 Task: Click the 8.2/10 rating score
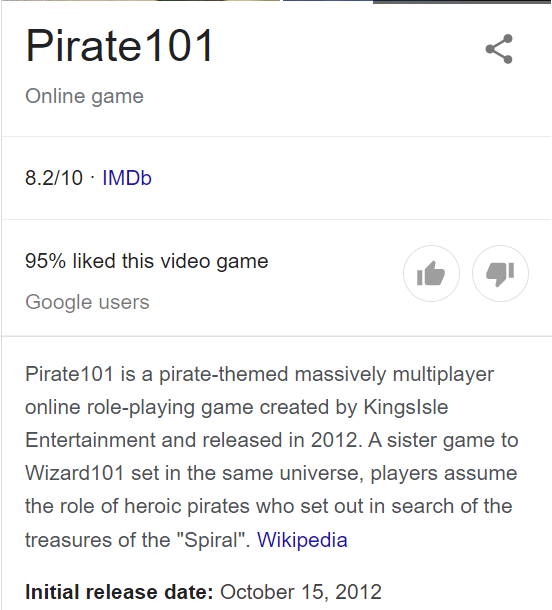[x=54, y=178]
